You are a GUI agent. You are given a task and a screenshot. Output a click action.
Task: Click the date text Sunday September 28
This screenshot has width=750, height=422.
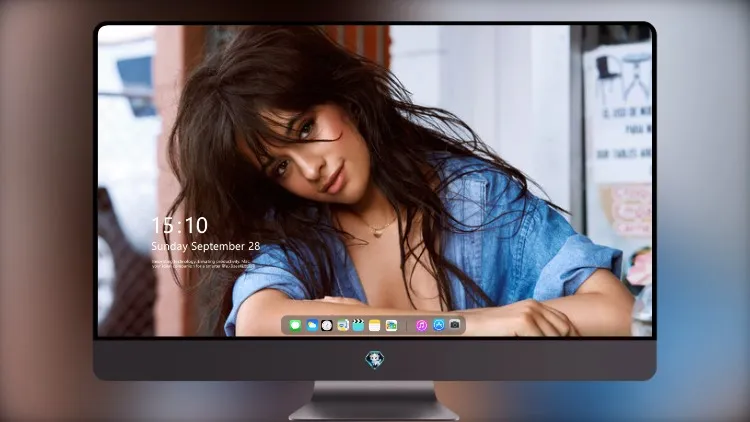coord(206,246)
